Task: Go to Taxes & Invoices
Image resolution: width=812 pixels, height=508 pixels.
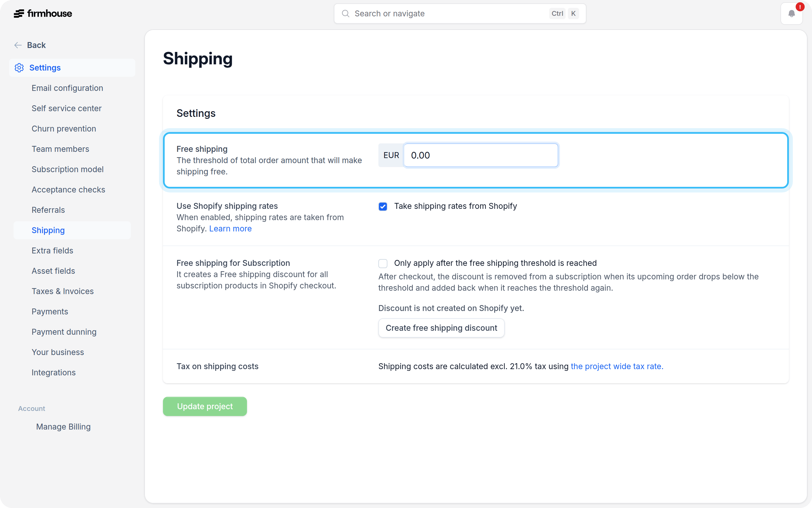Action: pos(63,291)
